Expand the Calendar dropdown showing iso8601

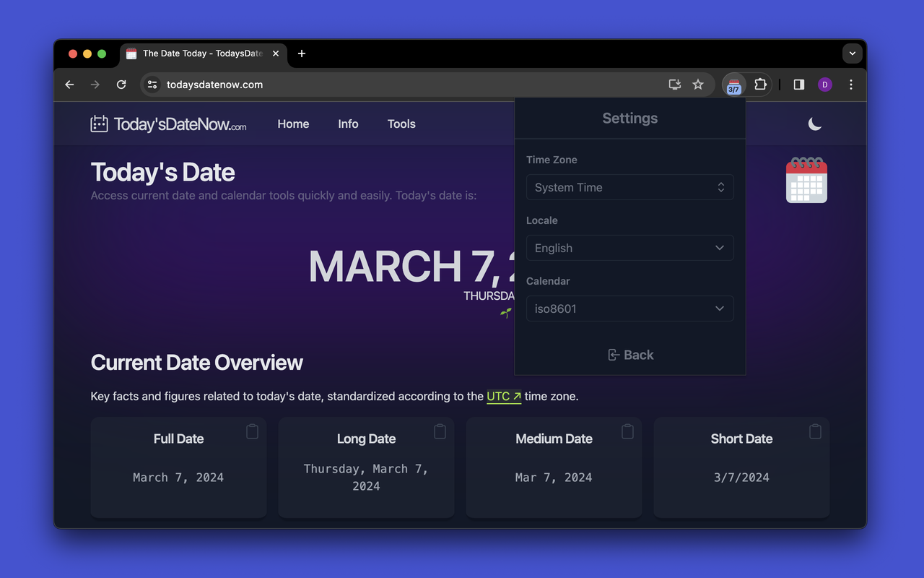tap(630, 309)
